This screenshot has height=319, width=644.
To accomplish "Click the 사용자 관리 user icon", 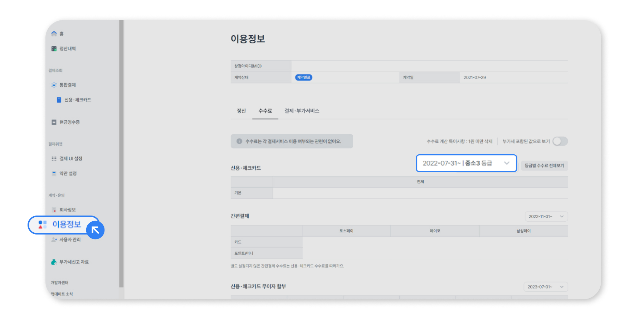I will click(x=54, y=240).
